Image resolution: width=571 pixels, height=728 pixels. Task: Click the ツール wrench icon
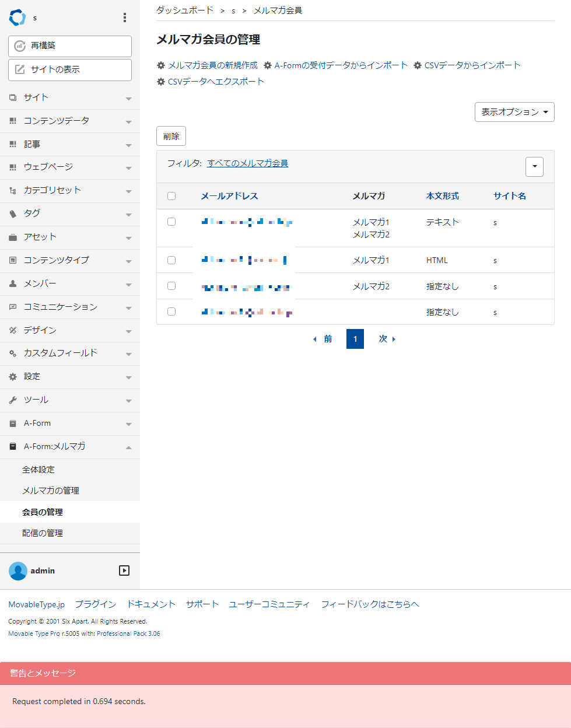(13, 400)
